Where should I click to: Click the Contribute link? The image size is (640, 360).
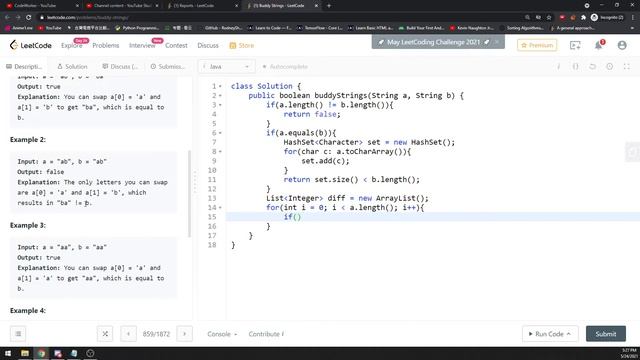point(266,334)
